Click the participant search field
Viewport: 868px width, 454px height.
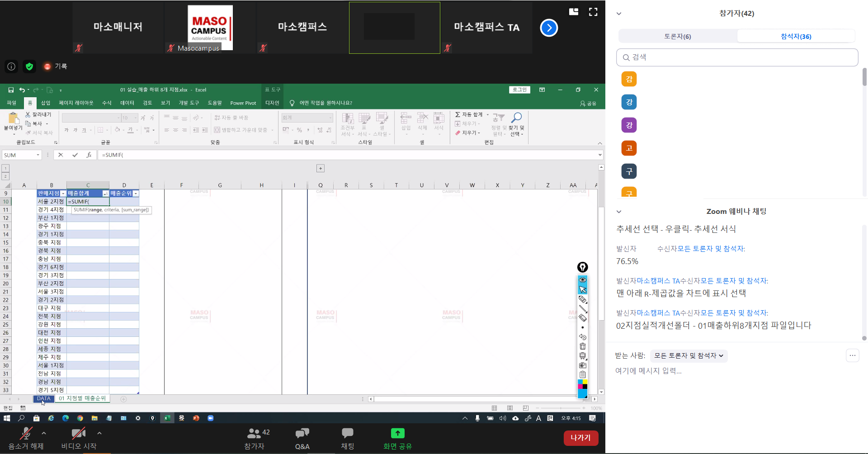(x=737, y=57)
